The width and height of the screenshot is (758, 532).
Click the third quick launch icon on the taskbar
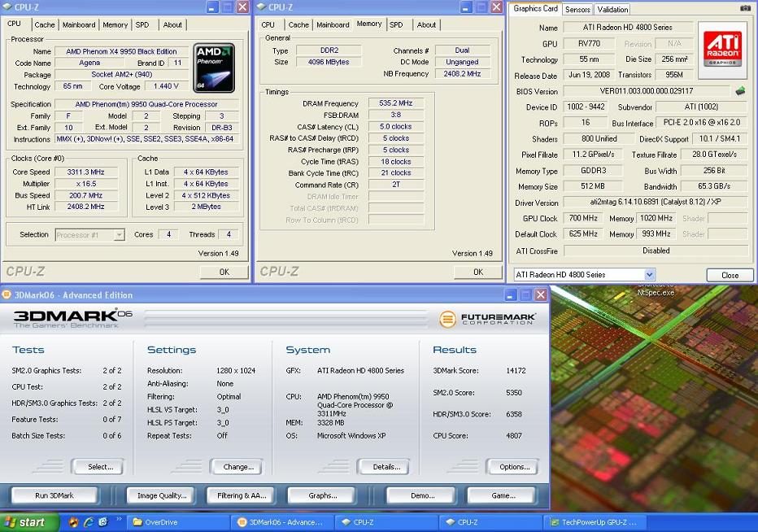pos(103,522)
